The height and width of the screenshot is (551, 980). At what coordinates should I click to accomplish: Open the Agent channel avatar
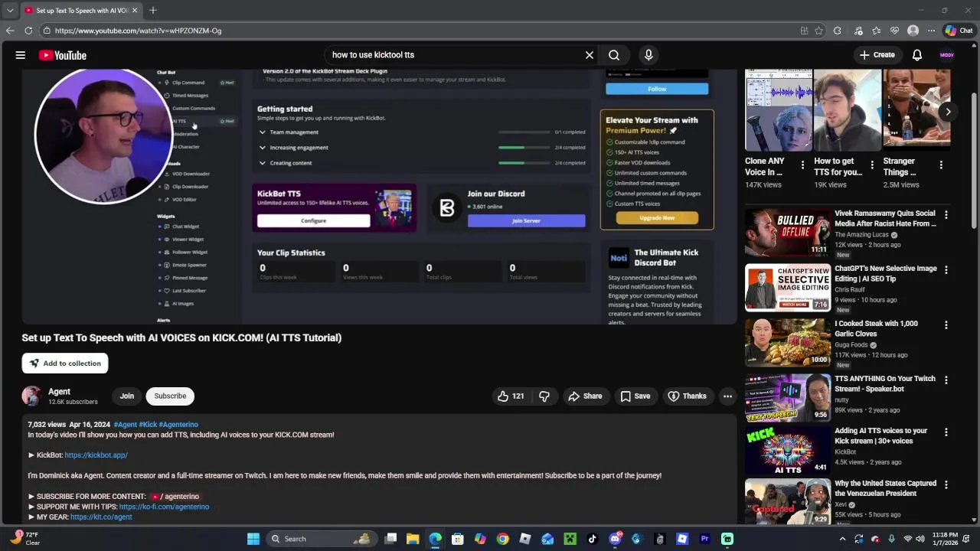point(31,396)
